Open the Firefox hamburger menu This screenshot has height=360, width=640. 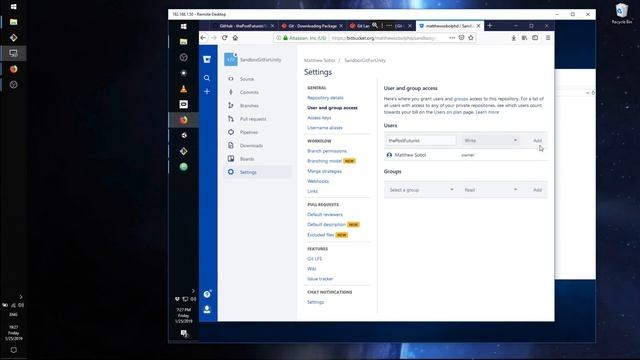click(548, 38)
